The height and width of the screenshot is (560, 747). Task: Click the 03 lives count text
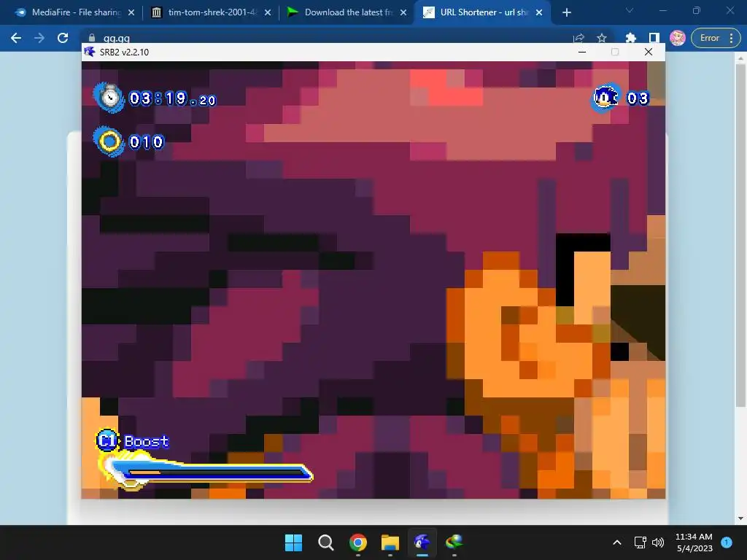[638, 98]
